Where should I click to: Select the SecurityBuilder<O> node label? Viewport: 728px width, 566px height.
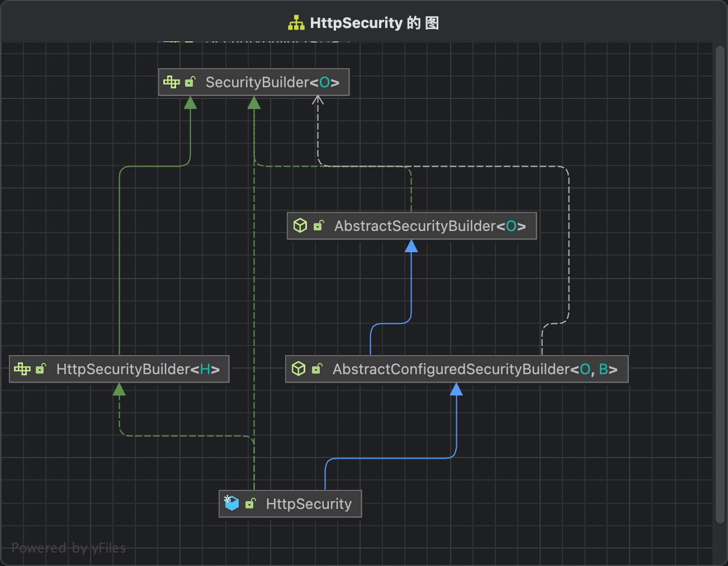[272, 83]
